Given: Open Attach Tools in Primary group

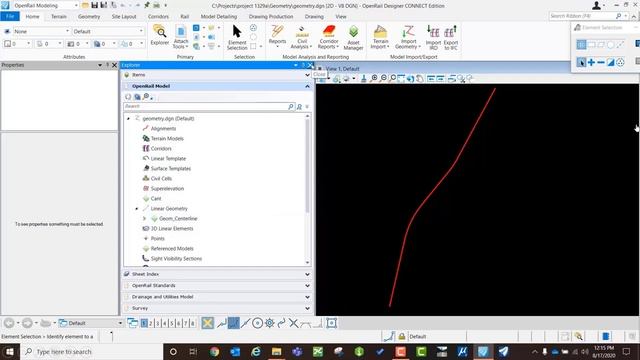Looking at the screenshot, I should pyautogui.click(x=181, y=37).
